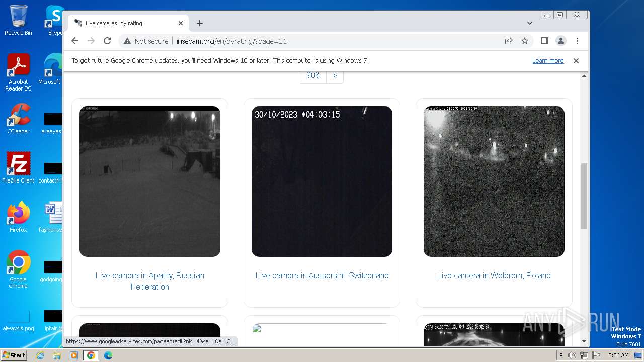Open the alwaysis.png desktop file
Screen dimensions: 644x362
click(18, 321)
